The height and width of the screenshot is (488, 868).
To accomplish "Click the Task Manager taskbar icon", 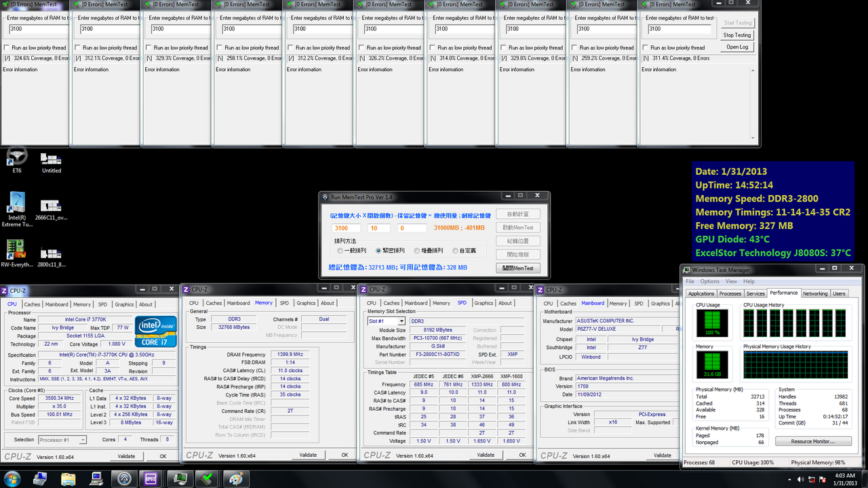I will 179,479.
